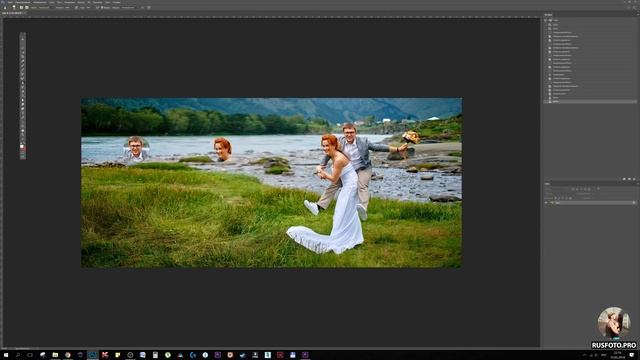Open the taskbar search magnifier

18,355
